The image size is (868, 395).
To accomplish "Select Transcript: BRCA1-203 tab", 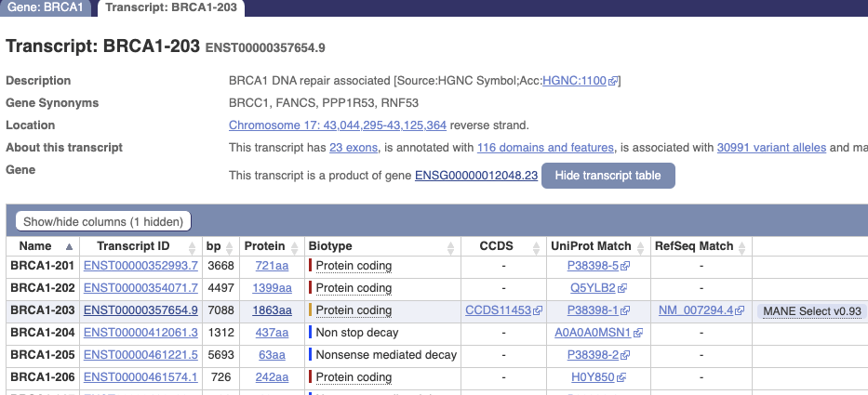I will [172, 8].
